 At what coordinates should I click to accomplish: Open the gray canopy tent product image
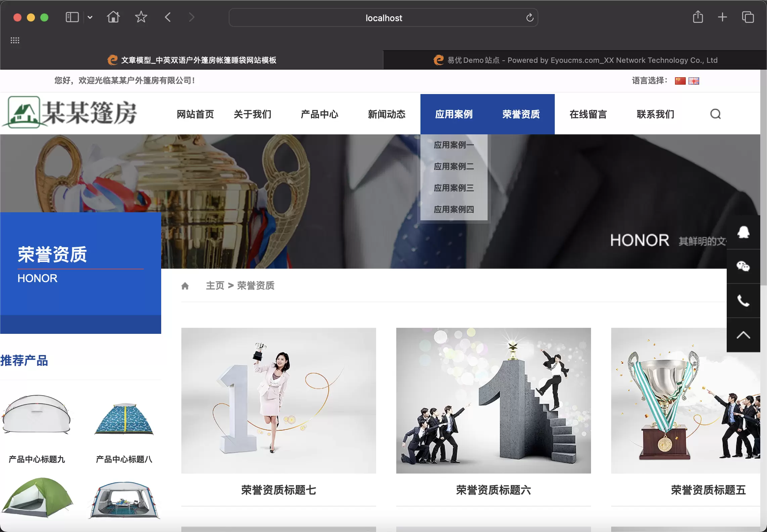pyautogui.click(x=124, y=500)
